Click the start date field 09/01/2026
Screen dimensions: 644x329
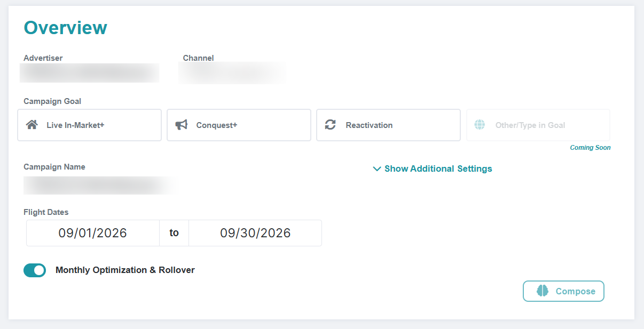coord(93,233)
